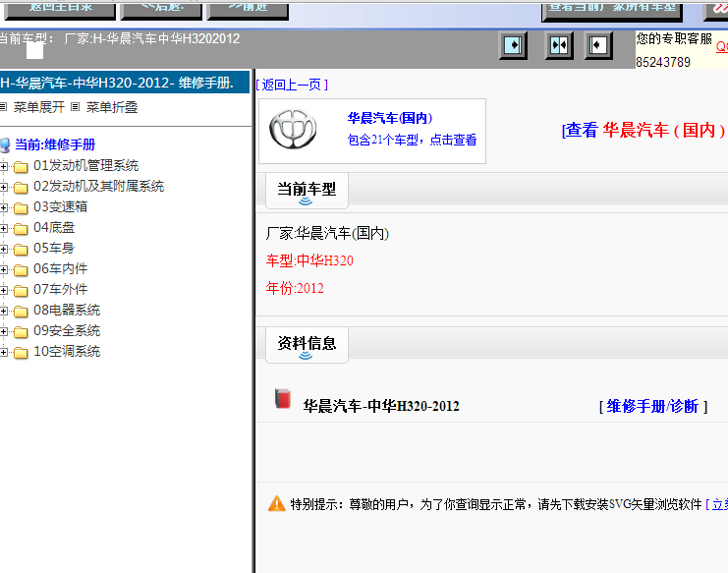The width and height of the screenshot is (728, 573).
Task: Expand the 05车身 tree node
Action: [x=4, y=249]
